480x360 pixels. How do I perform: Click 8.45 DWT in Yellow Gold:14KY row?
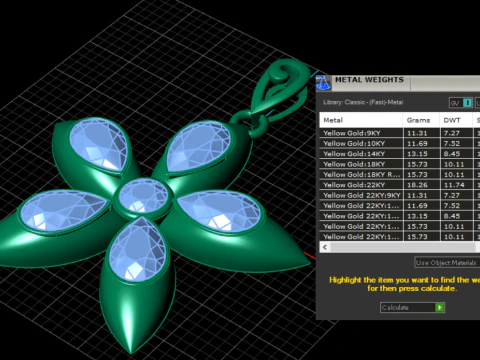(x=456, y=154)
